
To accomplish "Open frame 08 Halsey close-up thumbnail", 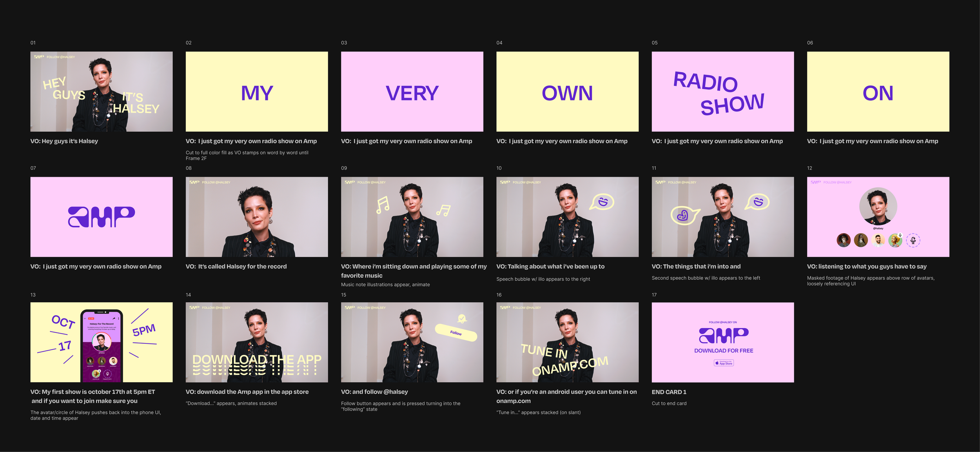I will click(257, 217).
